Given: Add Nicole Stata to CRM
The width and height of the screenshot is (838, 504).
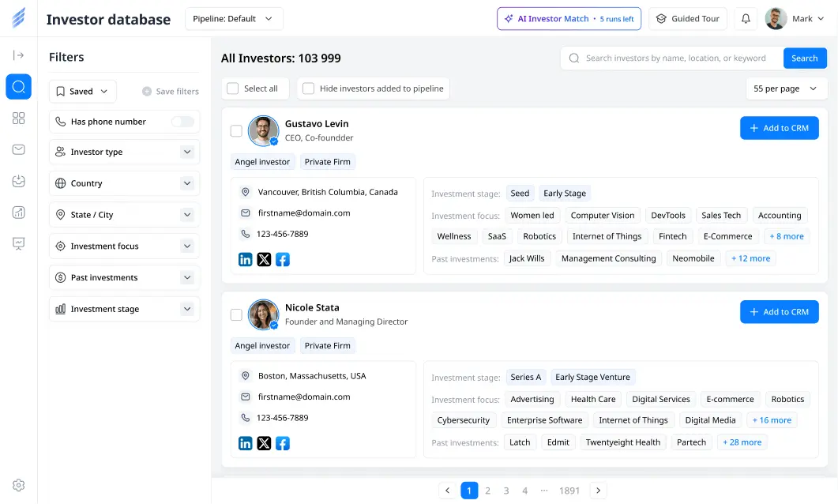Looking at the screenshot, I should [x=780, y=312].
